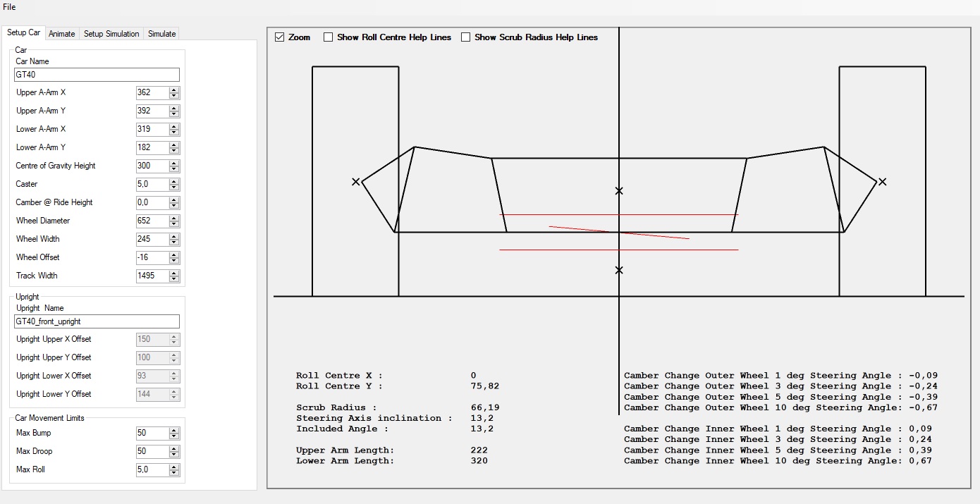980x504 pixels.
Task: Increase Wheel Offset with up arrow
Action: click(174, 254)
